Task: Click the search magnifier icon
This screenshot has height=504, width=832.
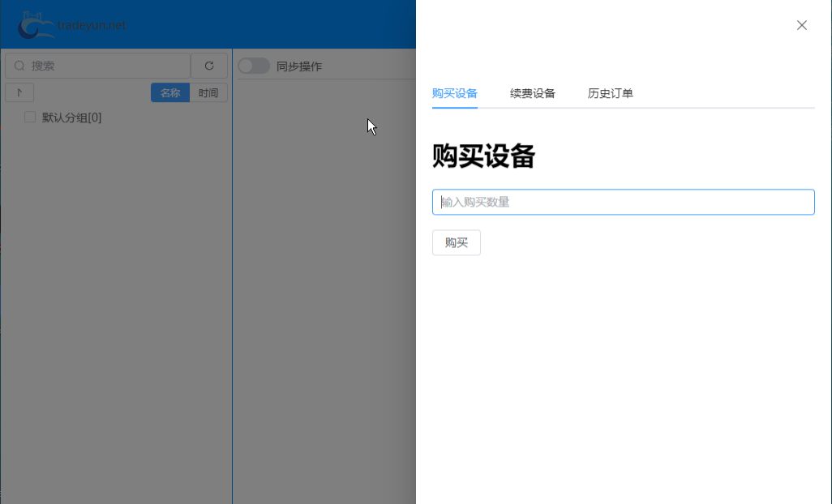Action: (x=18, y=66)
